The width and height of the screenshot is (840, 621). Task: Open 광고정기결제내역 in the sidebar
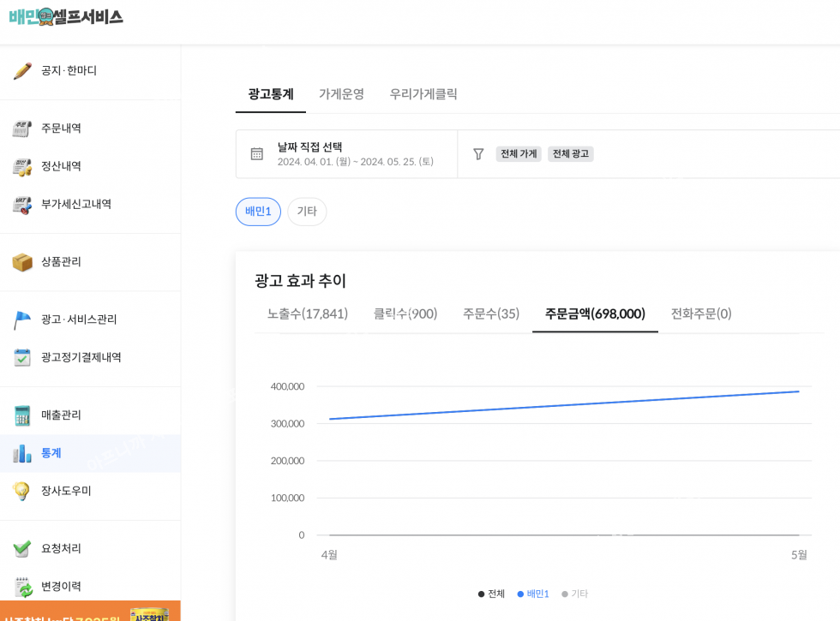pos(81,357)
